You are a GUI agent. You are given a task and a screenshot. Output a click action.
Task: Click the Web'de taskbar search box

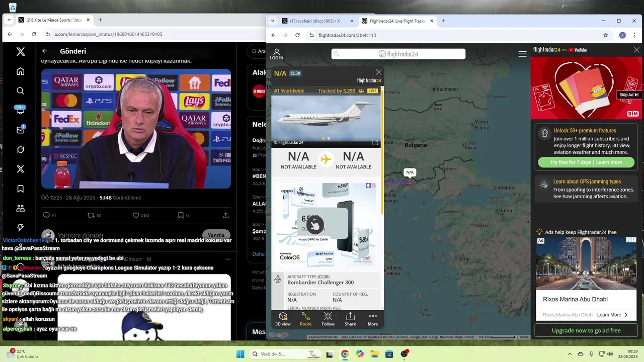pos(284,354)
